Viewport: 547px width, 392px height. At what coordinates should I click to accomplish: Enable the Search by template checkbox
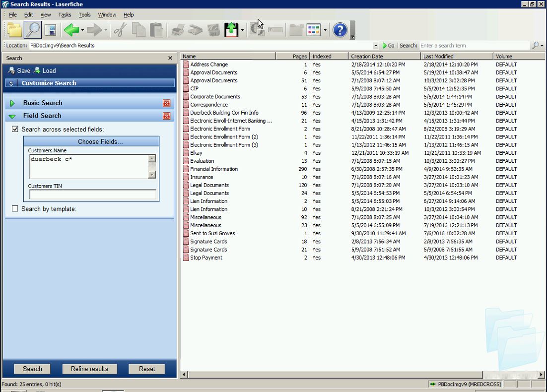point(15,209)
